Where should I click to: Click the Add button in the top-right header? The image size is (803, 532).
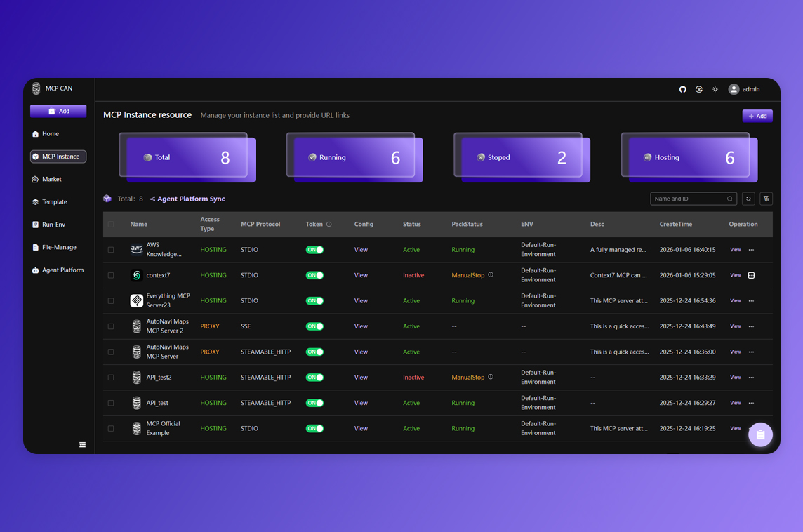pyautogui.click(x=757, y=116)
